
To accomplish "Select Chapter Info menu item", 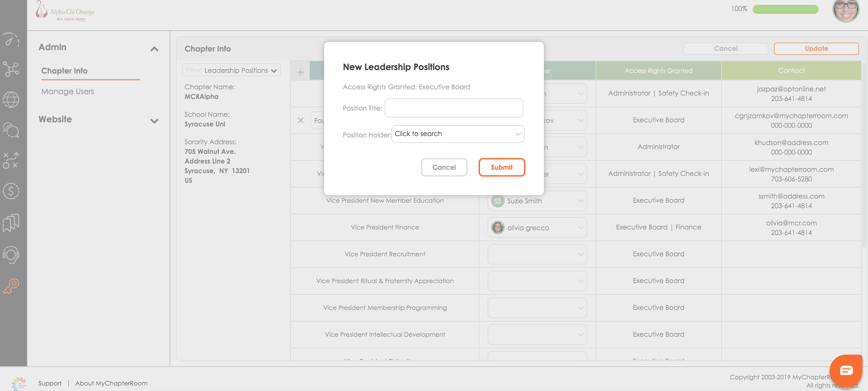I will click(64, 71).
